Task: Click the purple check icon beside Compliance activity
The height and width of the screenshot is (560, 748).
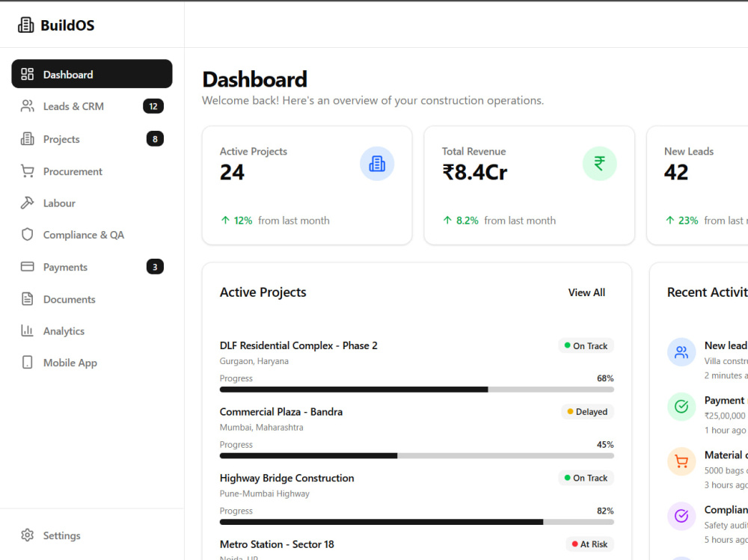Action: pos(681,516)
